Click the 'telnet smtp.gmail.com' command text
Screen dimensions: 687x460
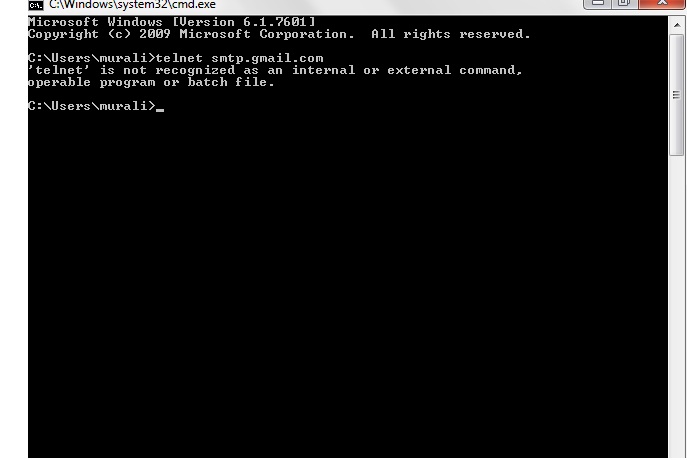click(239, 58)
